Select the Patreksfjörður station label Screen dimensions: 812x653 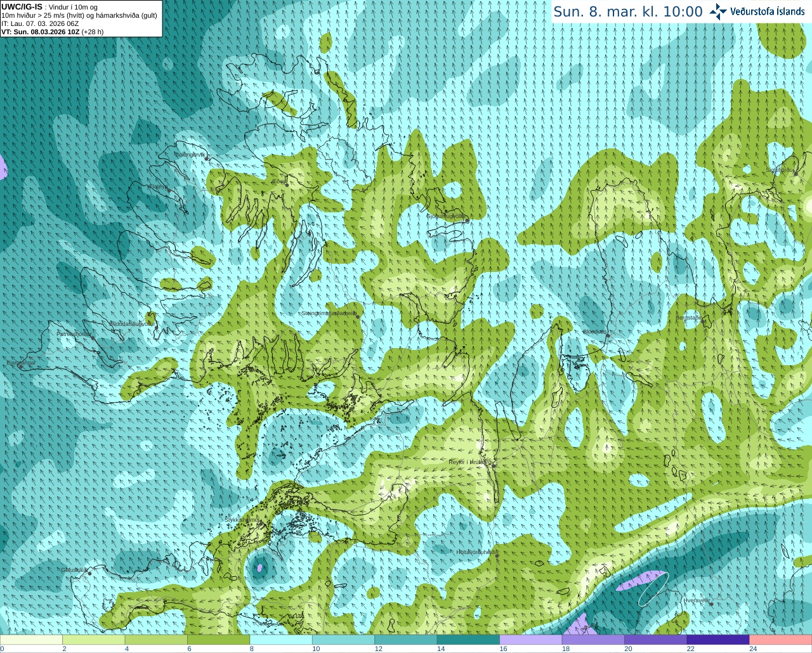click(x=74, y=334)
